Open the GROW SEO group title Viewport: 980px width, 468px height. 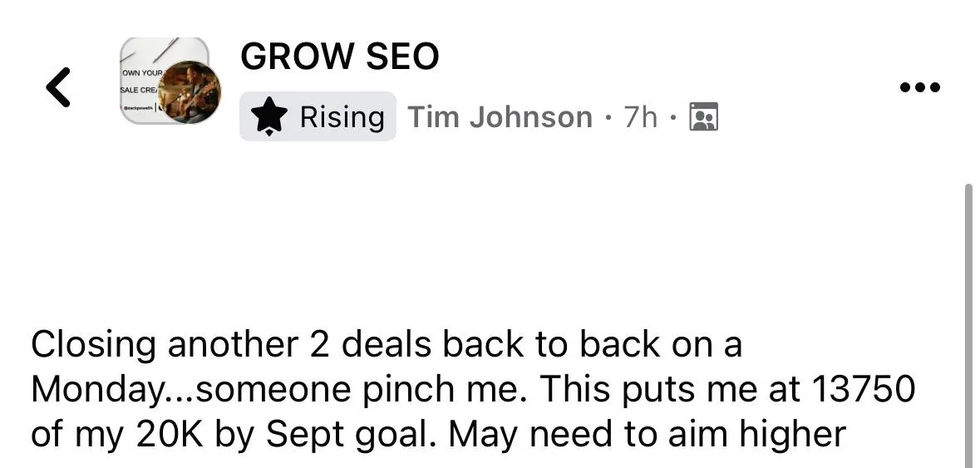(339, 57)
